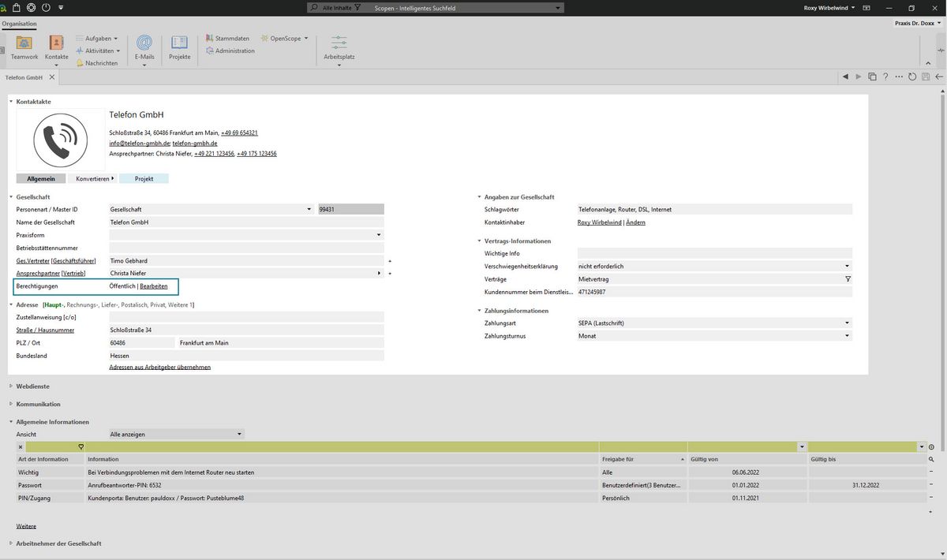Open Administration in the ribbon
The height and width of the screenshot is (560, 947).
coord(230,50)
